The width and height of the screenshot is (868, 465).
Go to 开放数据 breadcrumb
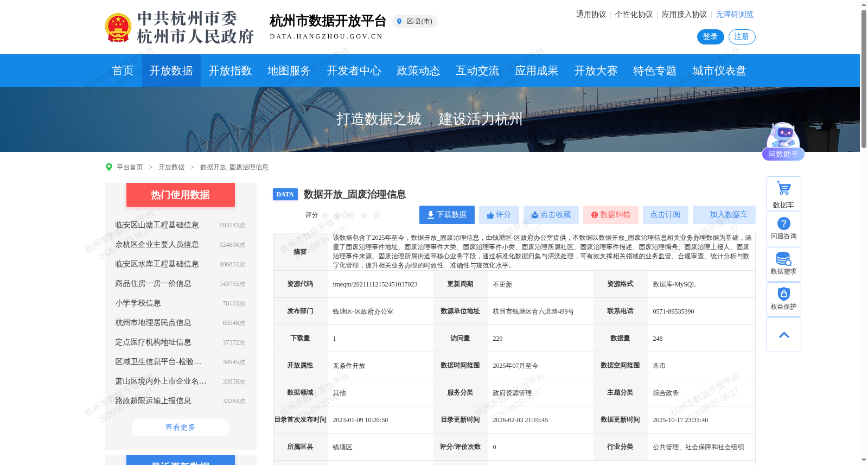tap(171, 167)
